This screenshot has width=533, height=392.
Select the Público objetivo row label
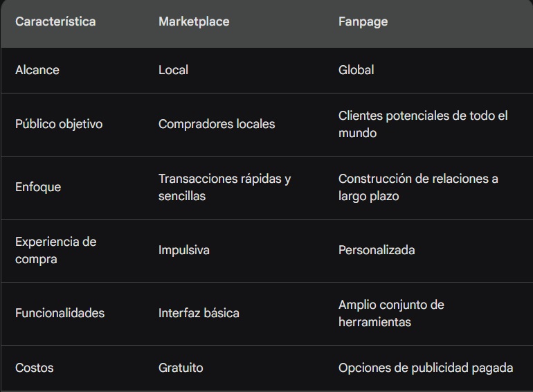pos(59,124)
